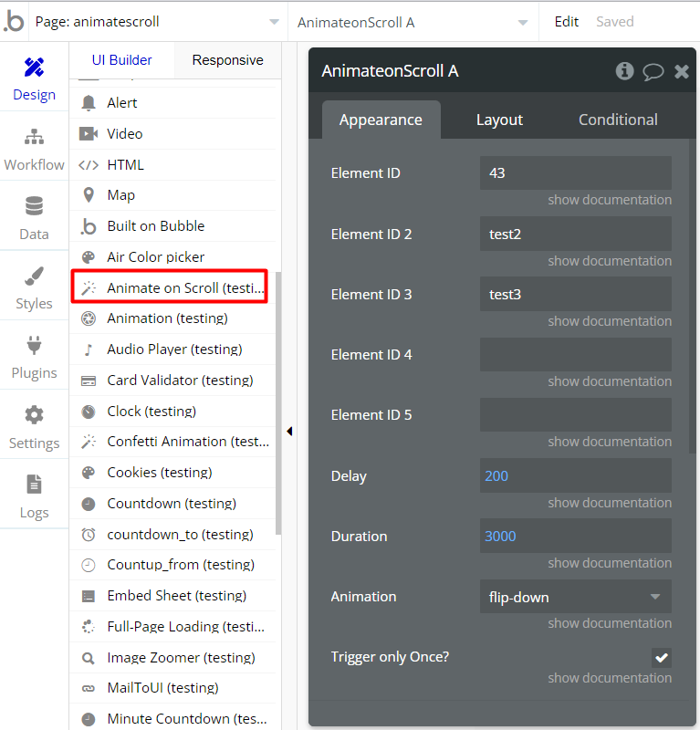Switch to the UI Builder tab

[122, 60]
